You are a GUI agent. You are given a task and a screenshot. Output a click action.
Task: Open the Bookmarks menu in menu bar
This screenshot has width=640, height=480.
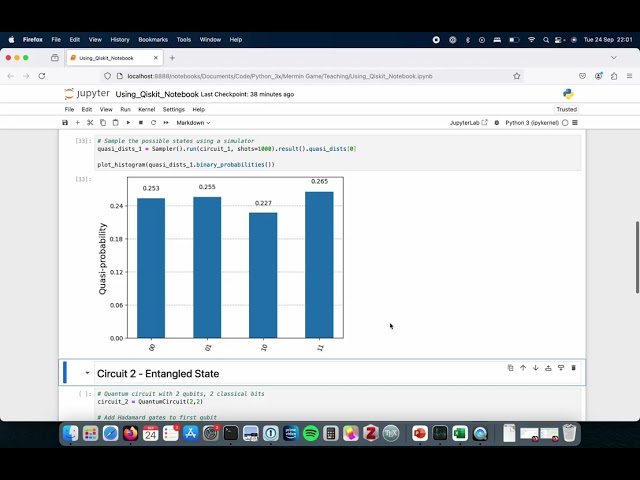[153, 40]
